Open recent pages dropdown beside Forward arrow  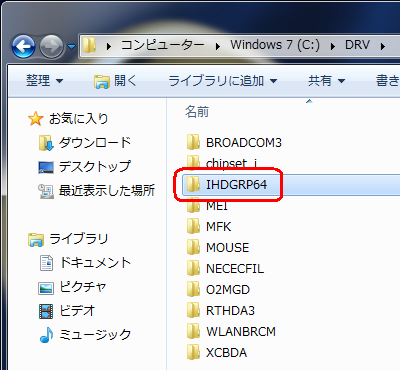pyautogui.click(x=72, y=47)
